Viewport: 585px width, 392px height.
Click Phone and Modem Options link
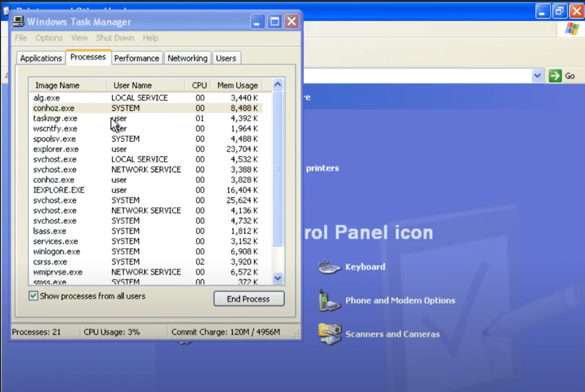coord(400,301)
